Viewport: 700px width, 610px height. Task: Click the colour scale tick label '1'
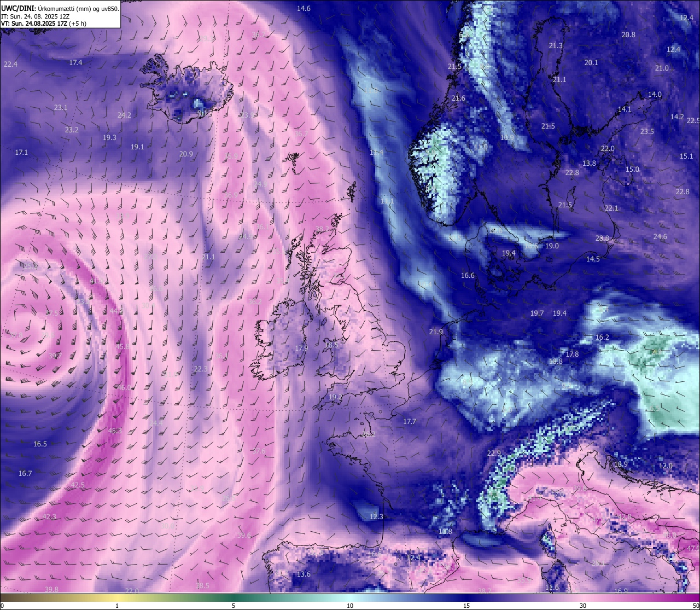coord(117,606)
